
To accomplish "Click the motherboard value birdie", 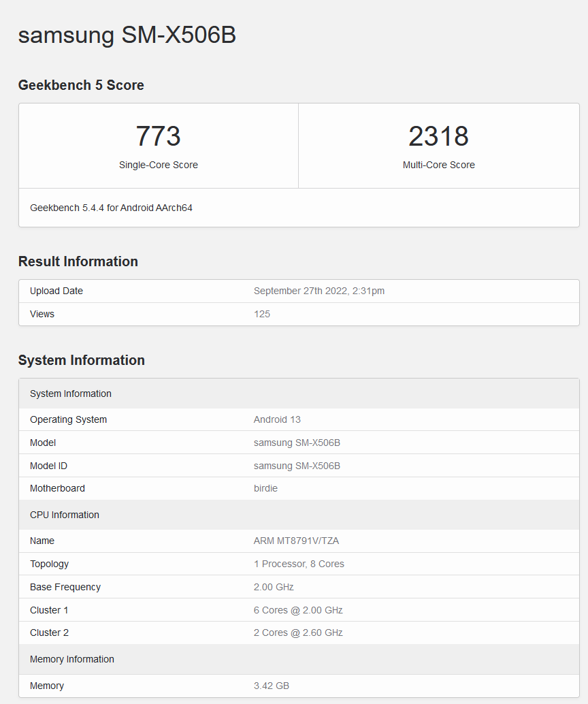I will click(x=265, y=488).
